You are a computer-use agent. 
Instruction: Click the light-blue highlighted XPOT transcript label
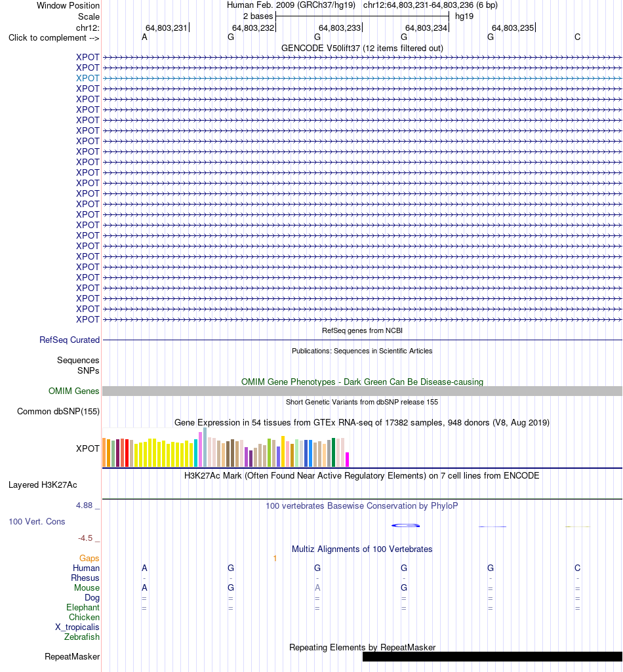pyautogui.click(x=87, y=78)
